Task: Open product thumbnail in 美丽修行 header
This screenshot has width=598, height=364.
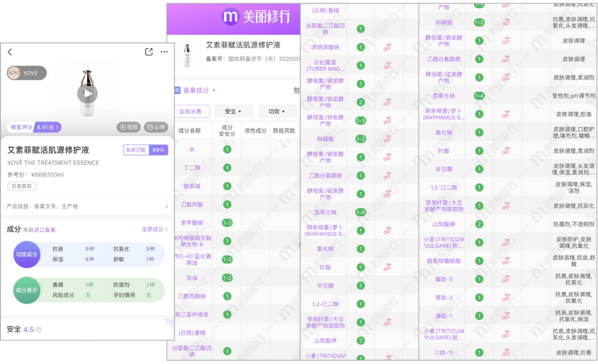Action: [187, 55]
